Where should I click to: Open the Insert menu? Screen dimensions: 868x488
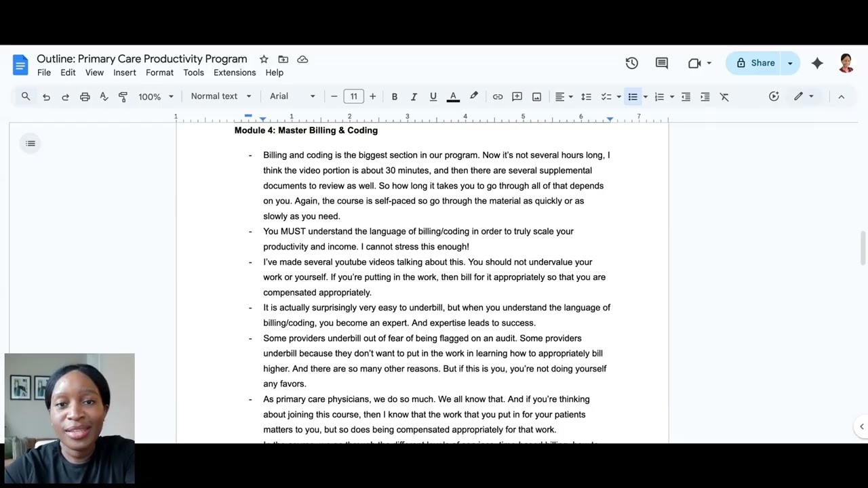[125, 73]
